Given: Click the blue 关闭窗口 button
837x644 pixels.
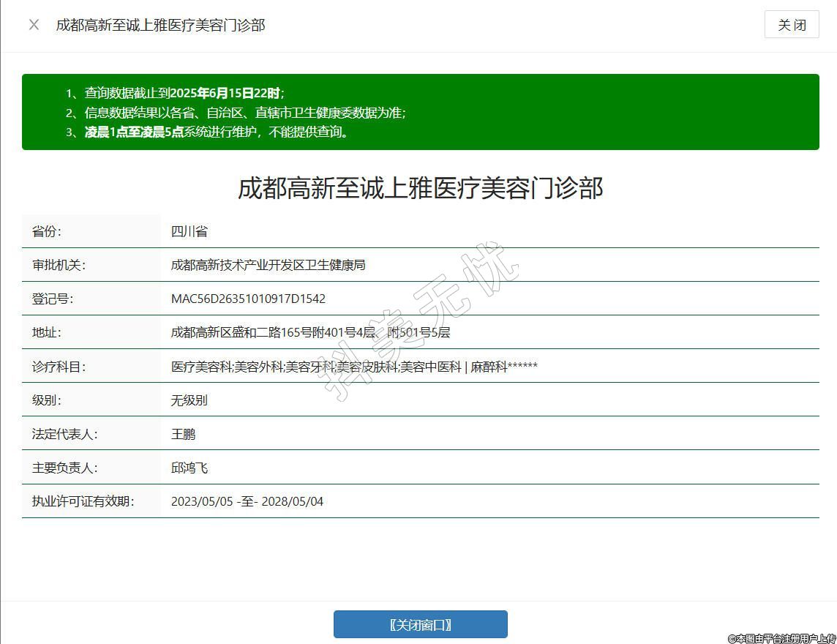Looking at the screenshot, I should 420,624.
